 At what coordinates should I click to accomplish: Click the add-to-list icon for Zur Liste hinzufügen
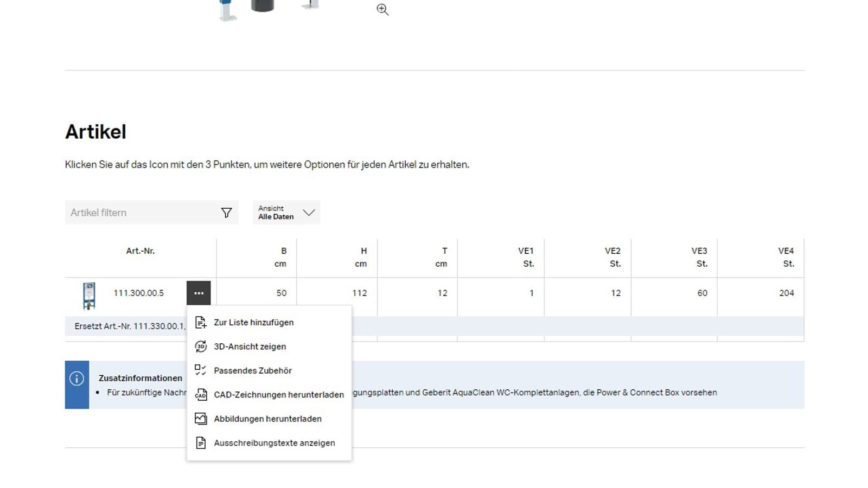pyautogui.click(x=201, y=323)
